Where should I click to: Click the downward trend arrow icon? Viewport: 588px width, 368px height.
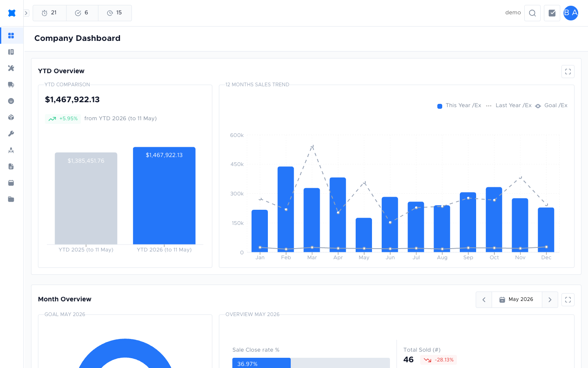(428, 360)
